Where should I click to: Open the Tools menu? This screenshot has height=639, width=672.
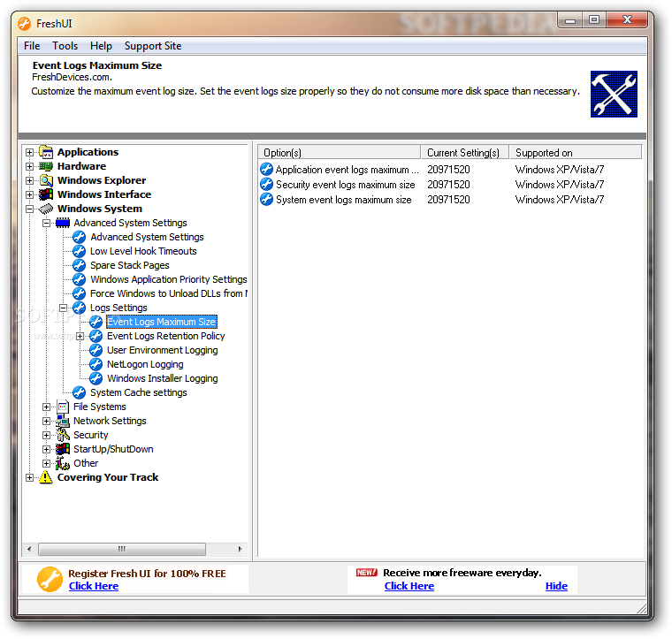point(65,46)
